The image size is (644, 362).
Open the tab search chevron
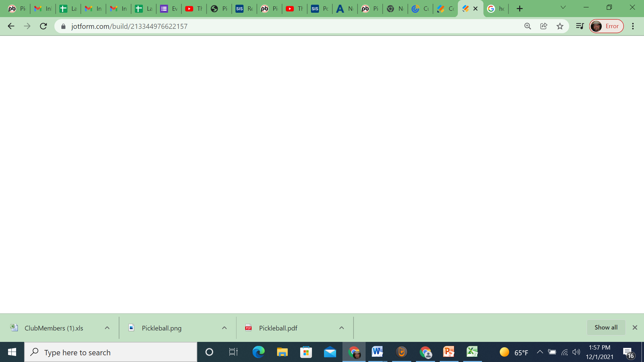[563, 7]
